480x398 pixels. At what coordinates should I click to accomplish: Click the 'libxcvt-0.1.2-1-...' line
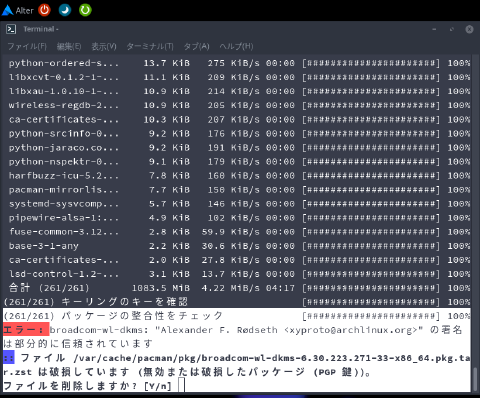pos(239,77)
